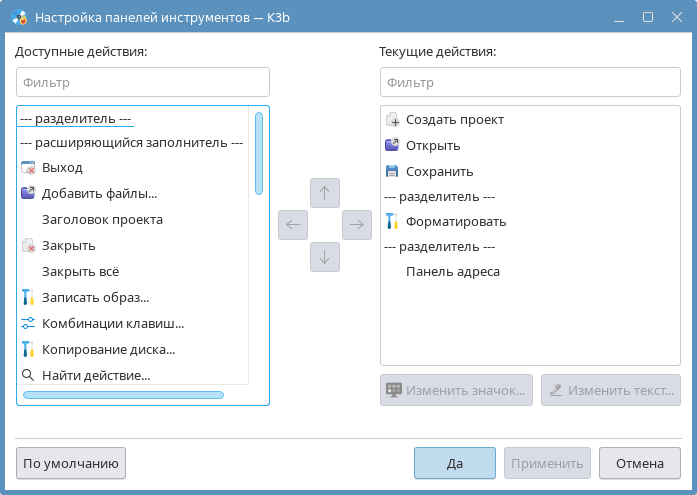The height and width of the screenshot is (495, 697).
Task: Click the Find action (Найти действие) magnifier icon
Action: (28, 375)
